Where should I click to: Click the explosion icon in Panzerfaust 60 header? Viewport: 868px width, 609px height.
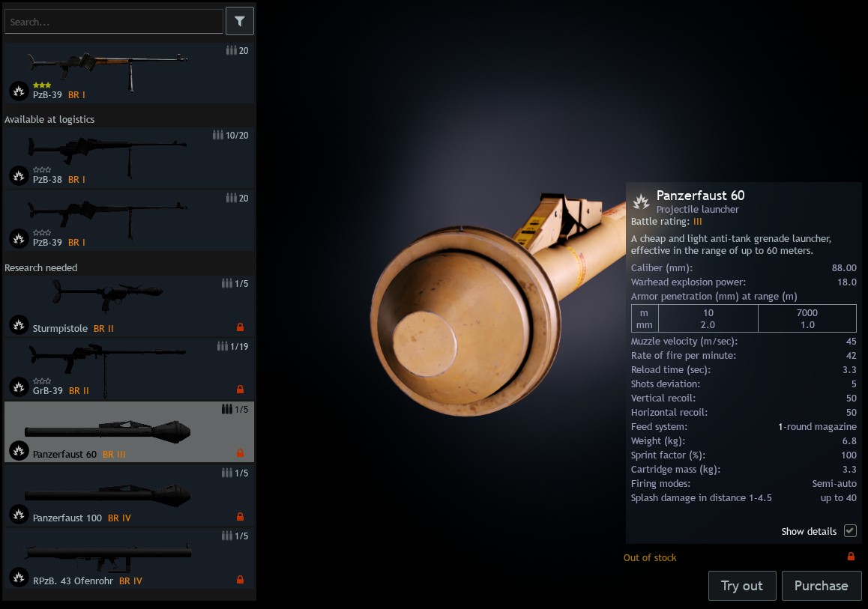point(641,202)
